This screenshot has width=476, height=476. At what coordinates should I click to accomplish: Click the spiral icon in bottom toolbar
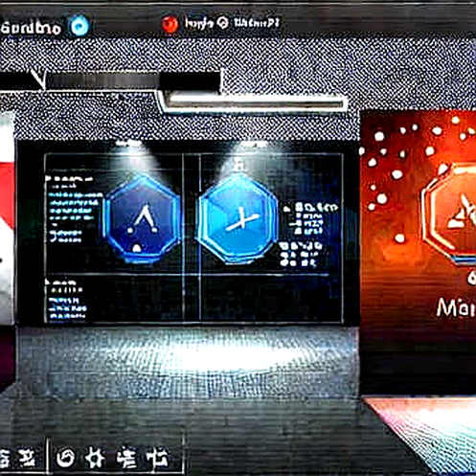click(66, 458)
